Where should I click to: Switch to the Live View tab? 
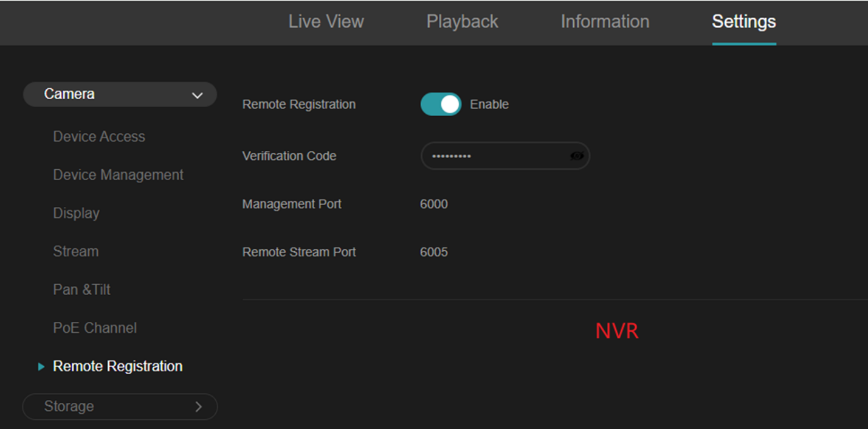[x=326, y=22]
